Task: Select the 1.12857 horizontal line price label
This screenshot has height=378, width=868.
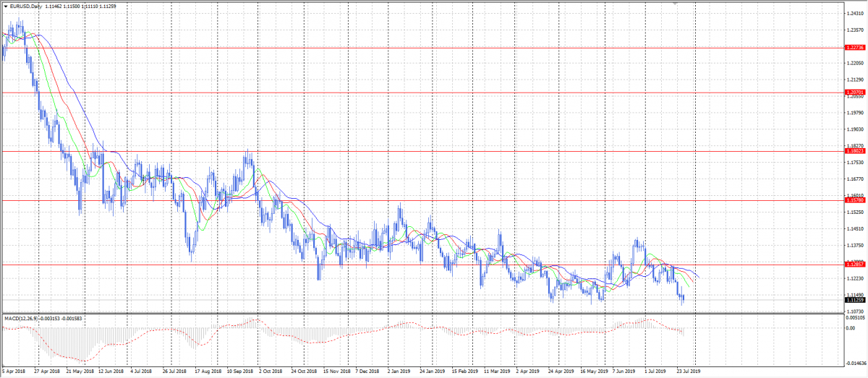Action: [855, 265]
